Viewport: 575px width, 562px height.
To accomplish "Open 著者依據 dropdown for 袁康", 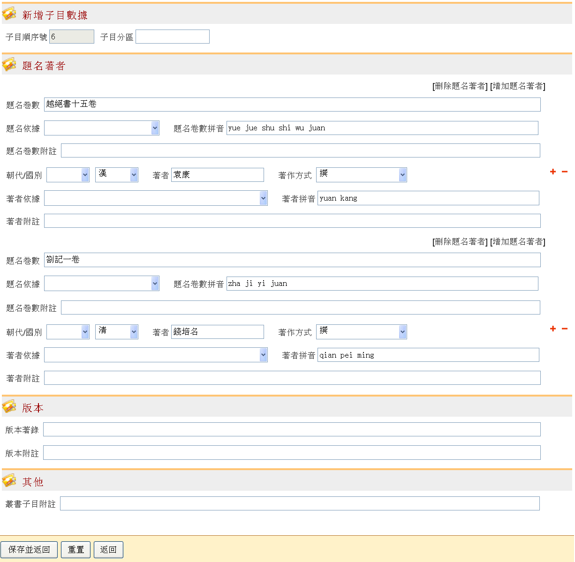I will (x=156, y=198).
